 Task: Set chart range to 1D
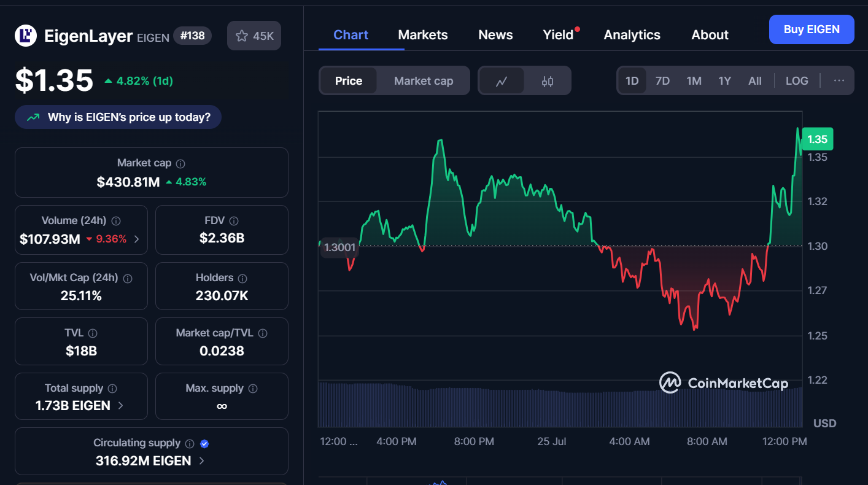632,81
